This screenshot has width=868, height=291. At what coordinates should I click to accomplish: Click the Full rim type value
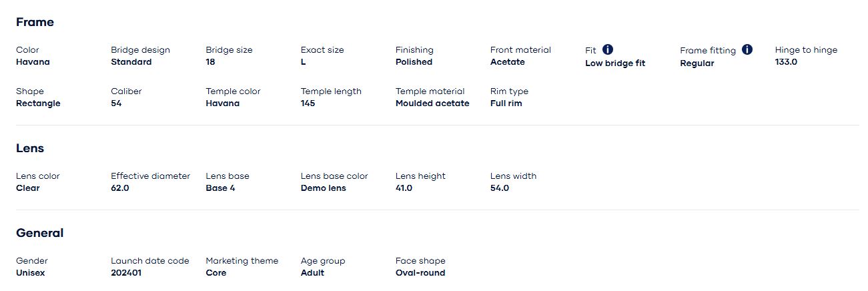tap(506, 103)
